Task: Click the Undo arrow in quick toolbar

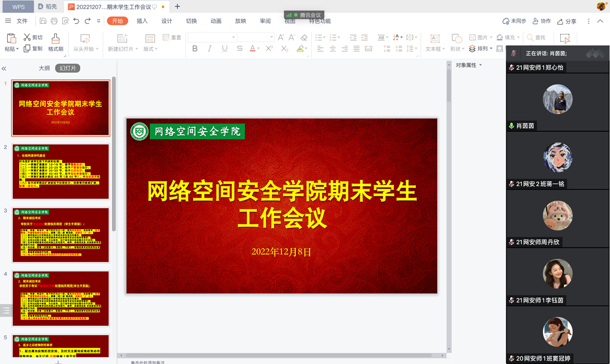Action: click(x=76, y=21)
